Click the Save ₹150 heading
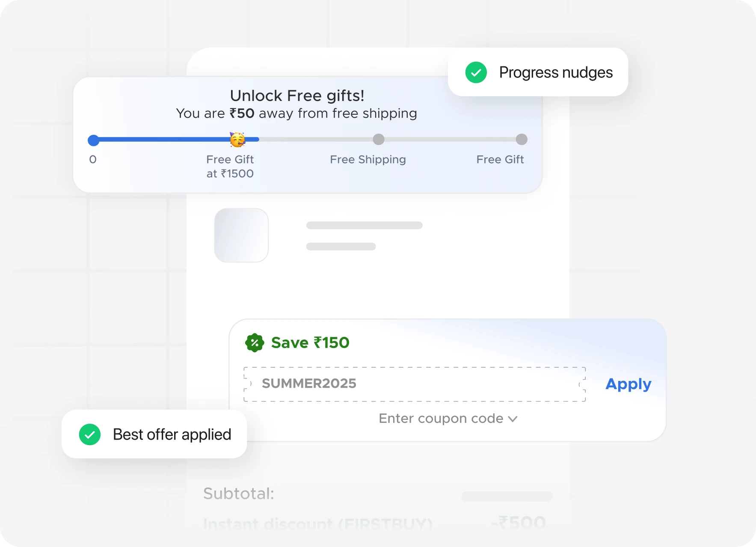 (x=310, y=343)
